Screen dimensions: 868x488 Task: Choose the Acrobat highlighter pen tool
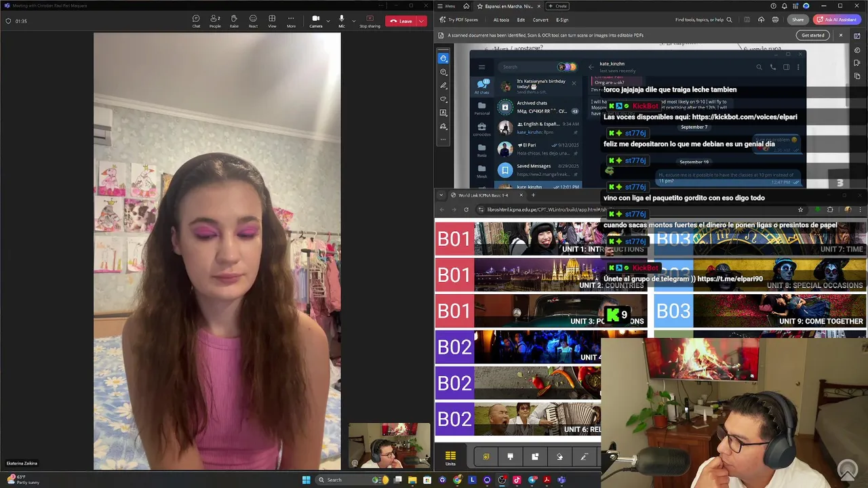[x=443, y=85]
